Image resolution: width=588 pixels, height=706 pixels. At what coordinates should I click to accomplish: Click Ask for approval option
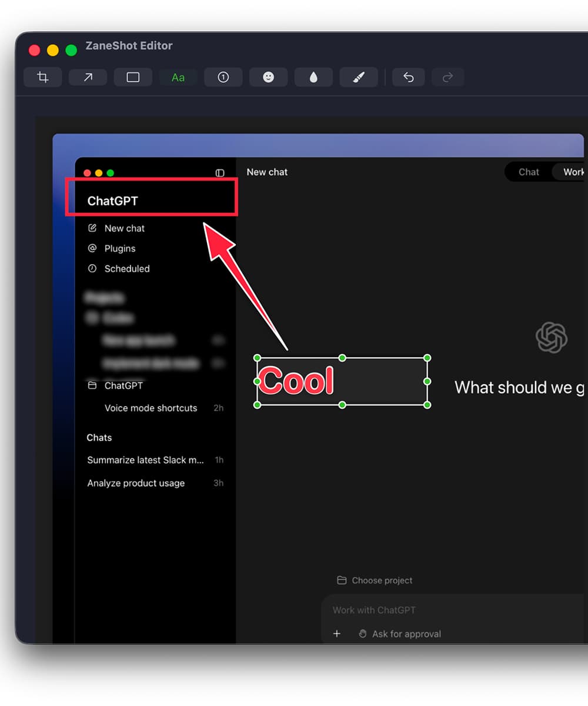point(399,634)
